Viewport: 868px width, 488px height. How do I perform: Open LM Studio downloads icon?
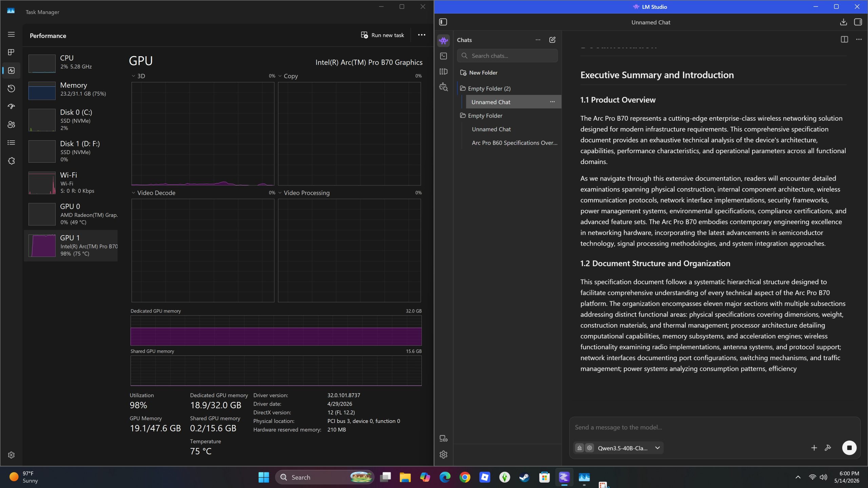(x=843, y=22)
